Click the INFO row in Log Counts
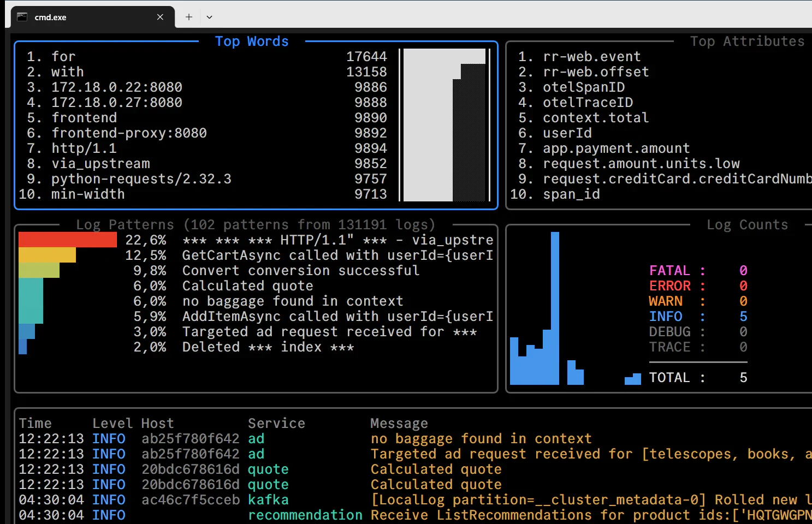Screen dimensions: 812x524 pyautogui.click(x=698, y=317)
